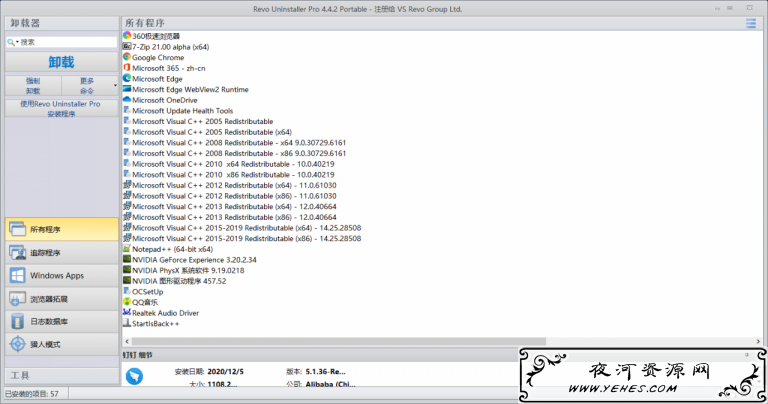
Task: Click the Realtek Audio Driver icon
Action: (x=127, y=312)
